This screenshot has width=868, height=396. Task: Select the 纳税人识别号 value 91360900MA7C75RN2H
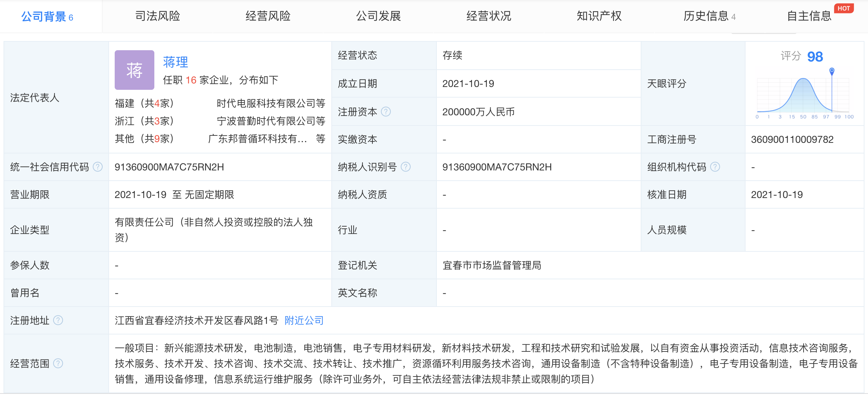click(497, 167)
